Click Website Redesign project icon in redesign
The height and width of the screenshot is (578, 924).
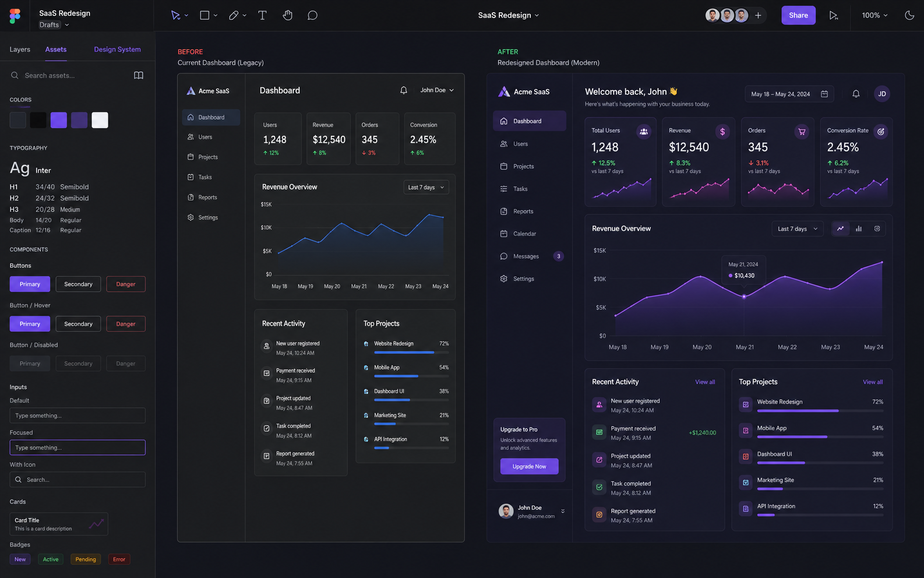[746, 404]
